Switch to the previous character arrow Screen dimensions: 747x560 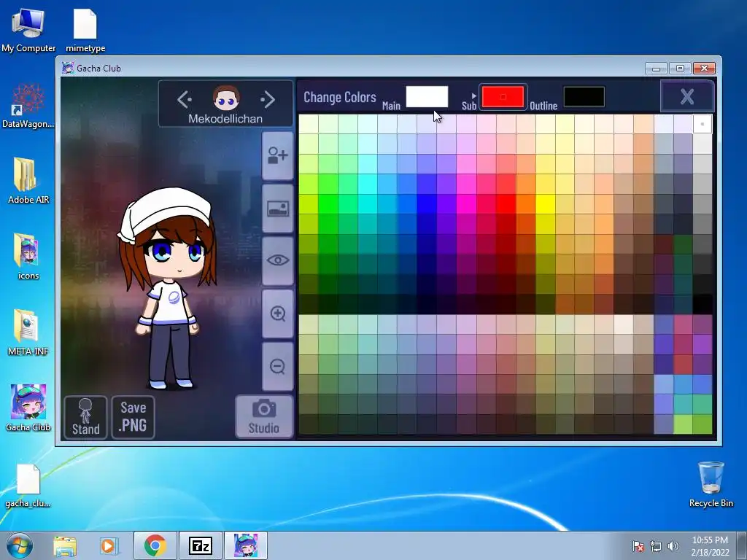point(185,99)
